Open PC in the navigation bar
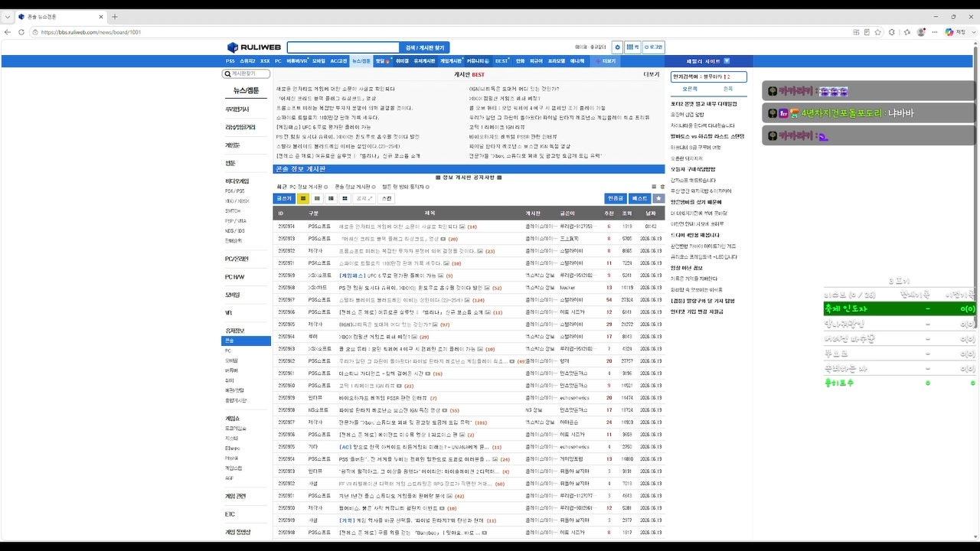This screenshot has height=551, width=980. pos(278,60)
